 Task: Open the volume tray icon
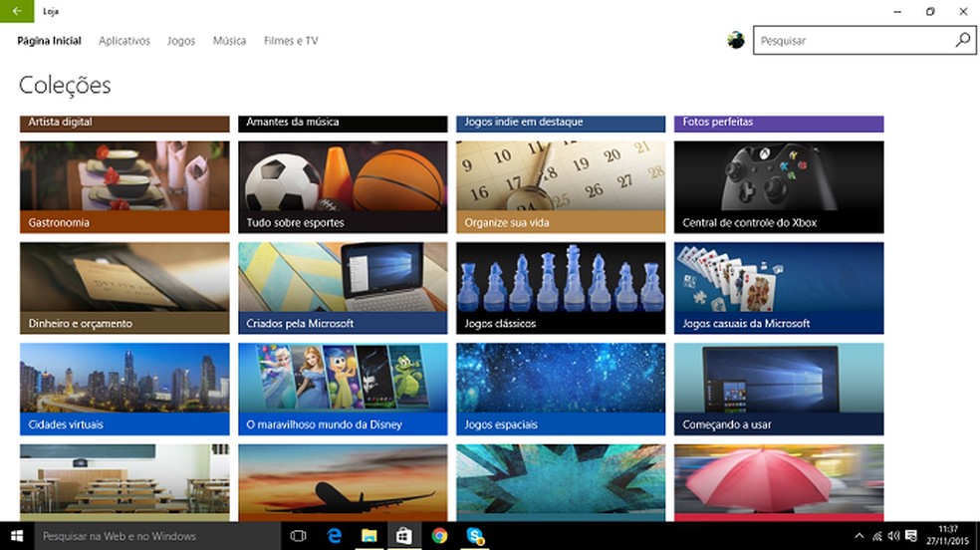893,536
